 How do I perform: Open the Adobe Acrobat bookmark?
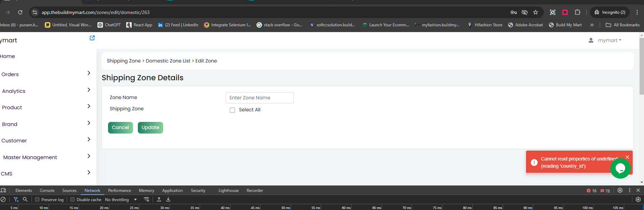coord(525,25)
